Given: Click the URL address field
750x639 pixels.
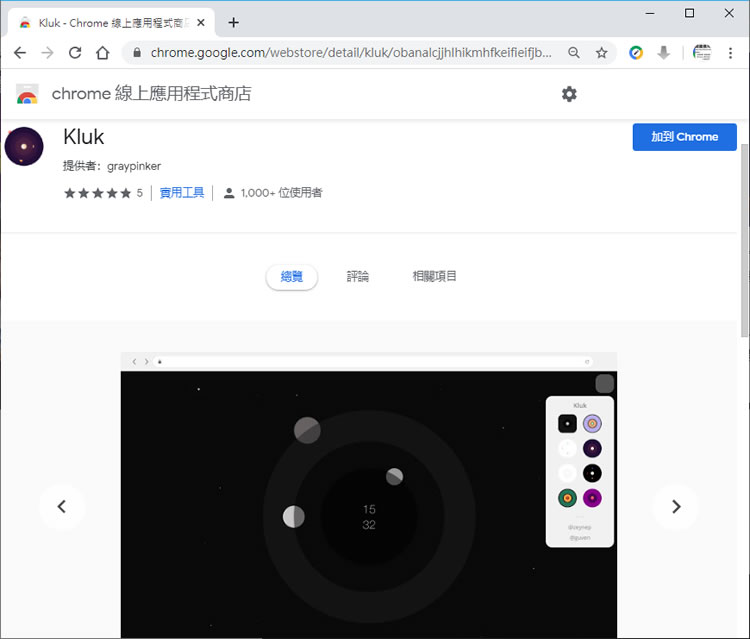Looking at the screenshot, I should tap(351, 53).
